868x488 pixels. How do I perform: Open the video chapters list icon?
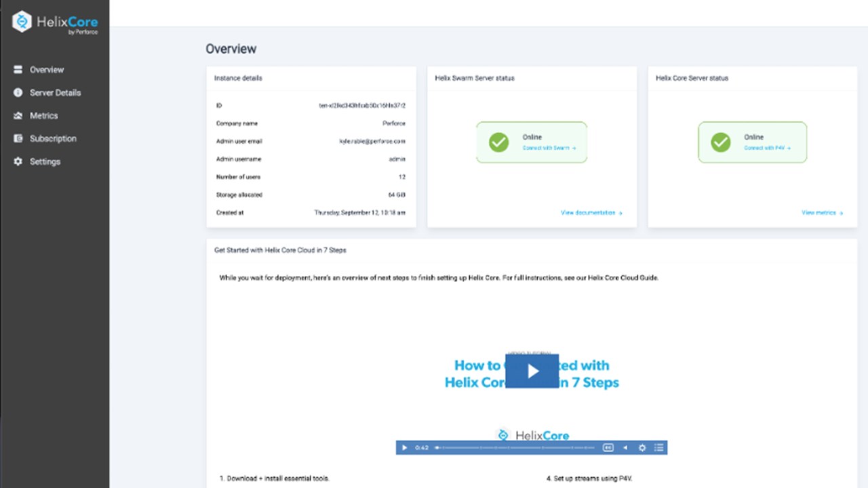pos(658,448)
